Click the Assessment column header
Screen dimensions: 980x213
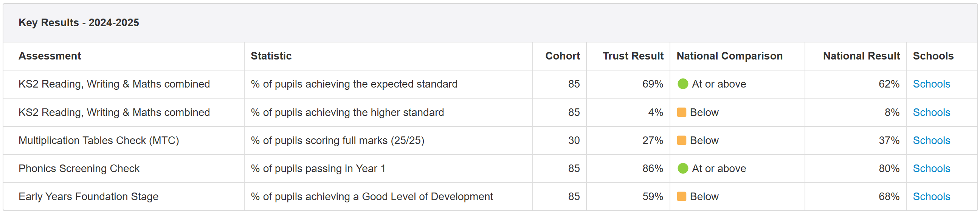click(50, 56)
